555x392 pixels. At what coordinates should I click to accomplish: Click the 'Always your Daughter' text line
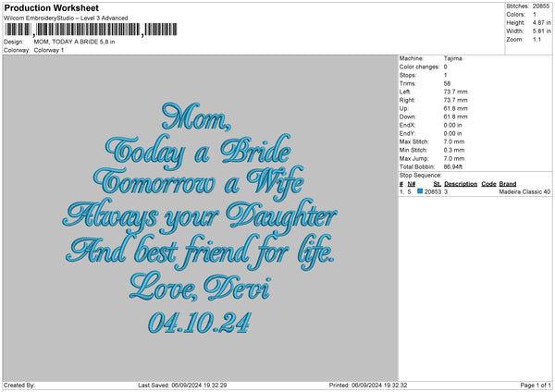click(200, 216)
